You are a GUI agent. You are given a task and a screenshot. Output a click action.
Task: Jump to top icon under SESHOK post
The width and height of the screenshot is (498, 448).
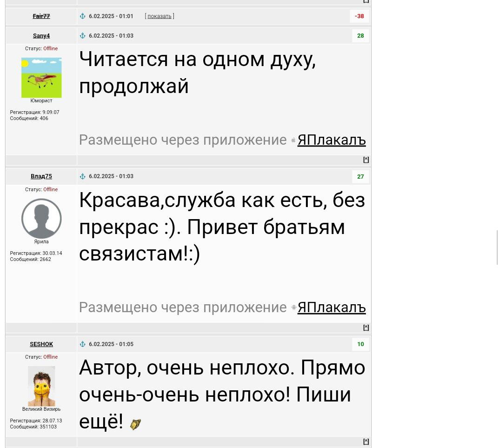tap(366, 441)
